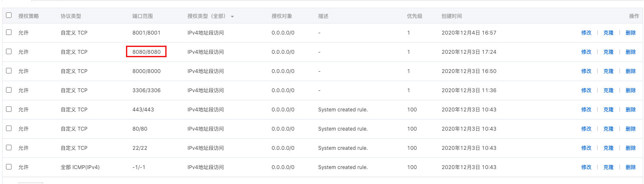Tick checkbox for the 3306/3306 rule
The image size is (644, 184).
[9, 90]
